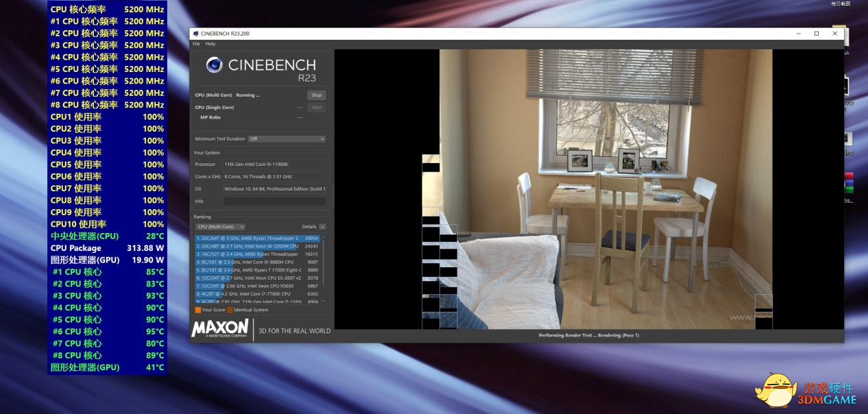
Task: Select ranking row 7, Xeon X5650
Action: coord(258,286)
